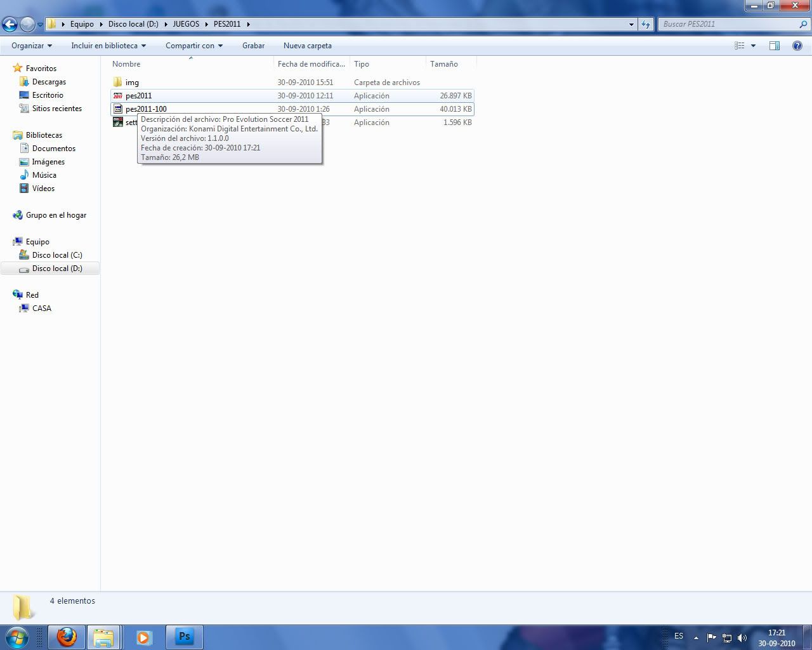812x650 pixels.
Task: Click Carpeta de archivos type cell
Action: click(387, 83)
